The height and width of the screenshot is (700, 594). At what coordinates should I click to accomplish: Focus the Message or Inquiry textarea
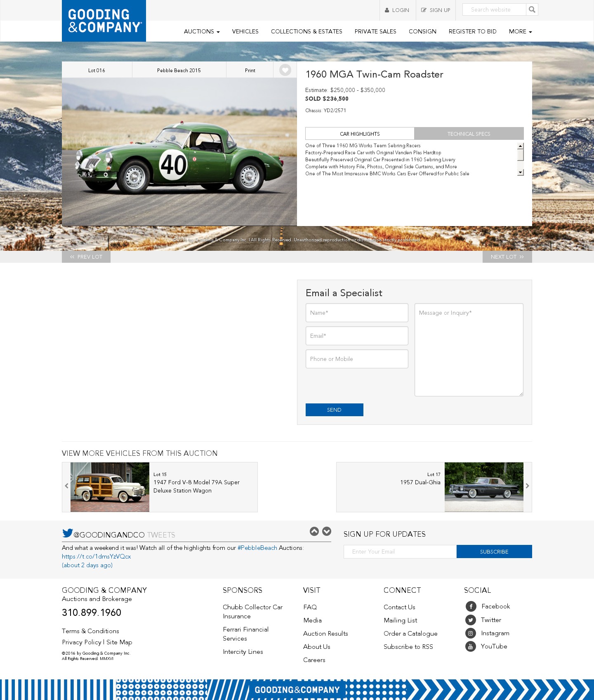(x=469, y=350)
